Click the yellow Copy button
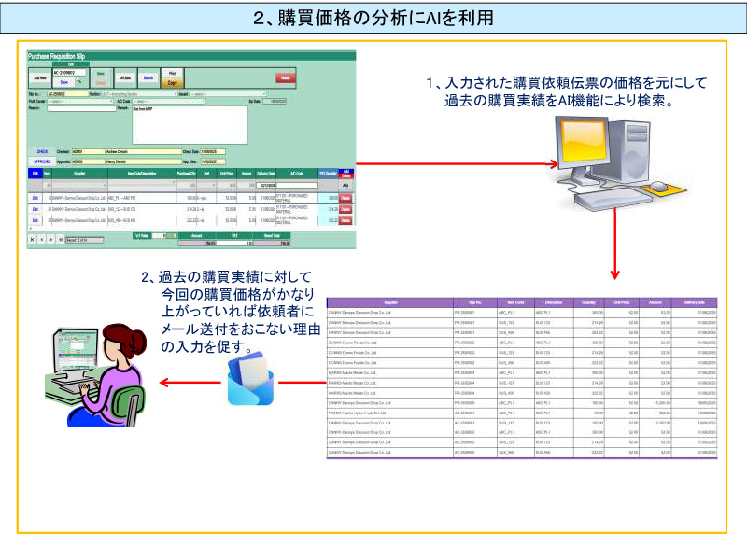 172,82
